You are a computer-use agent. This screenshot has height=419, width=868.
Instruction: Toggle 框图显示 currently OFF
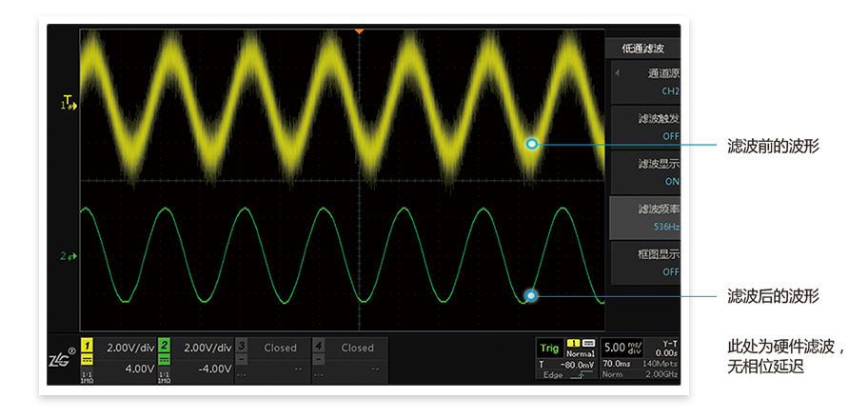tap(645, 263)
